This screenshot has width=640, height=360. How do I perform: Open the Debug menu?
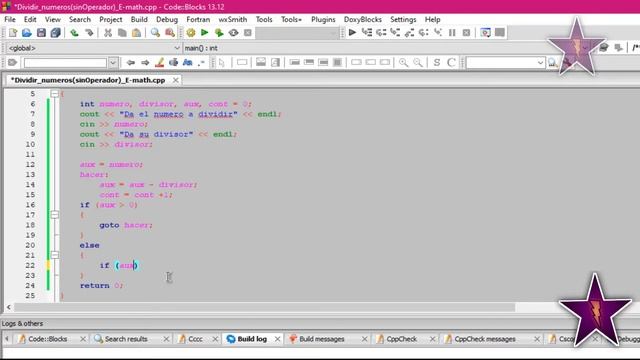point(167,20)
